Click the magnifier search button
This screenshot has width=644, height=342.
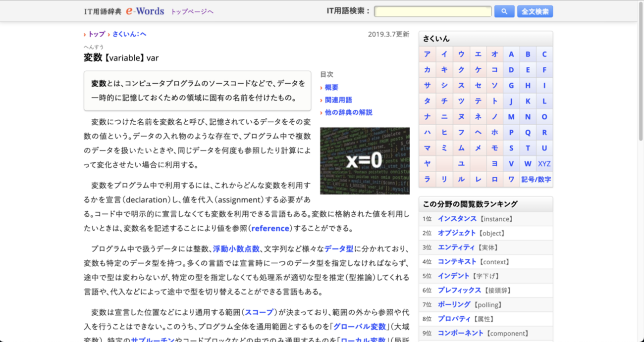(x=504, y=11)
